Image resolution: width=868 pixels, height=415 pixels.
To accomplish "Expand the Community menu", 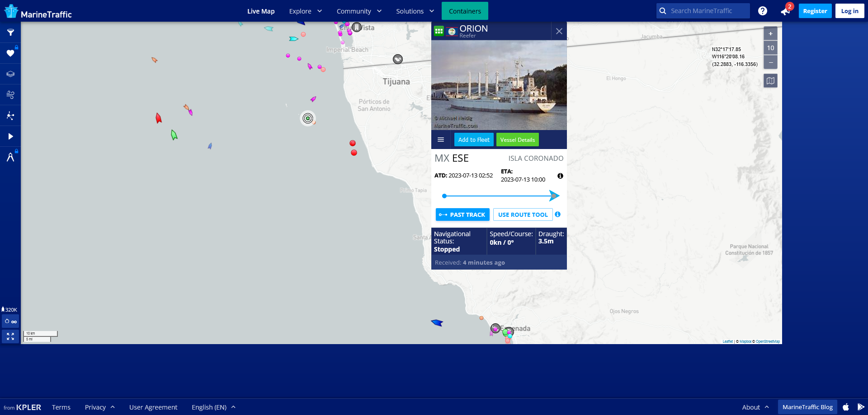I will [359, 11].
